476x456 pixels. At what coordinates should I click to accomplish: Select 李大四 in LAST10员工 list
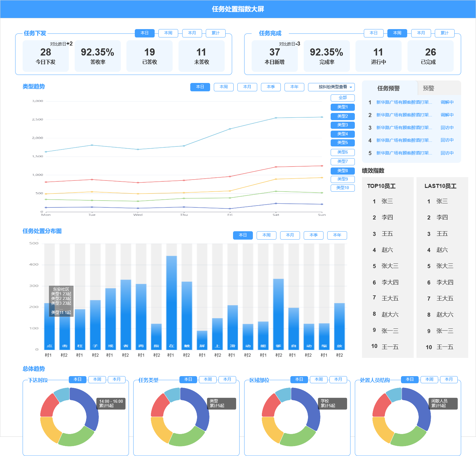[445, 283]
